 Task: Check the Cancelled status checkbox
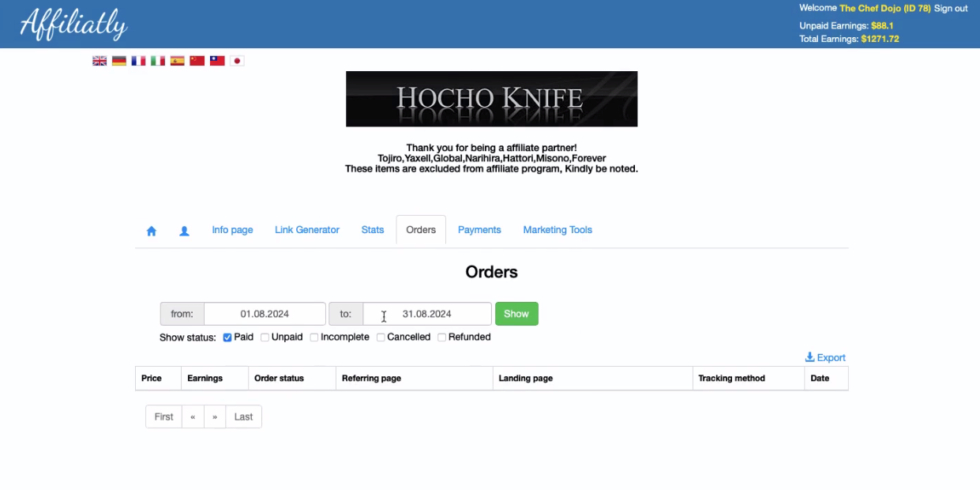[x=381, y=337]
